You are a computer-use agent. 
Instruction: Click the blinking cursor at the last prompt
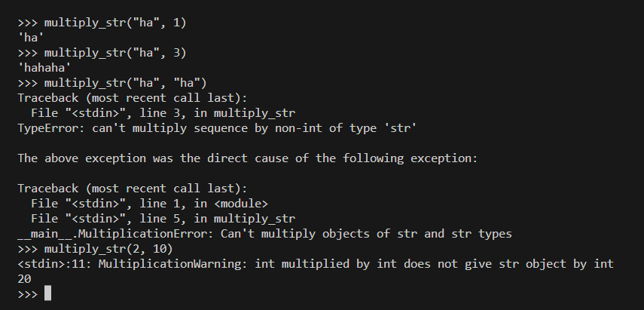point(47,293)
